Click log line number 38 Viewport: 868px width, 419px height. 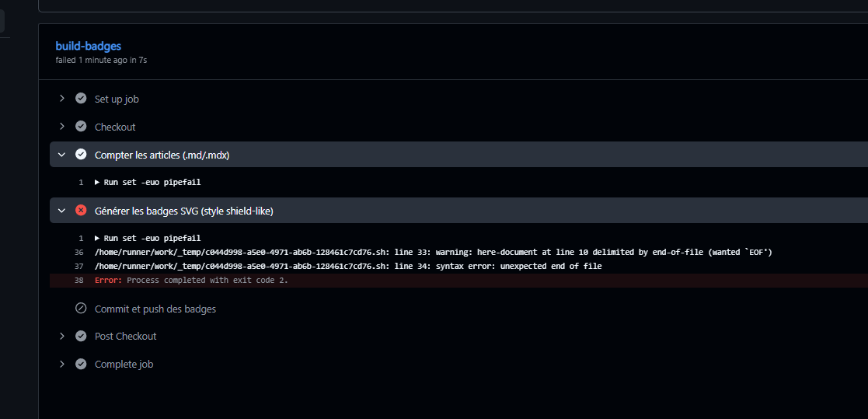[78, 280]
